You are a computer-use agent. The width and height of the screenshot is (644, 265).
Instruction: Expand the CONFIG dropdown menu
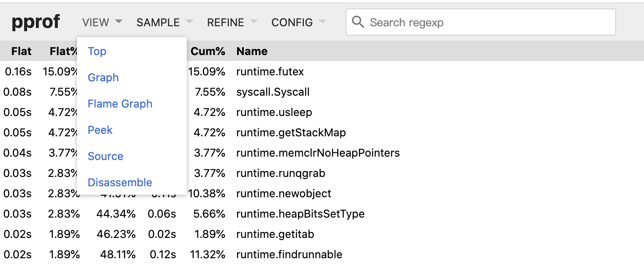[x=298, y=22]
